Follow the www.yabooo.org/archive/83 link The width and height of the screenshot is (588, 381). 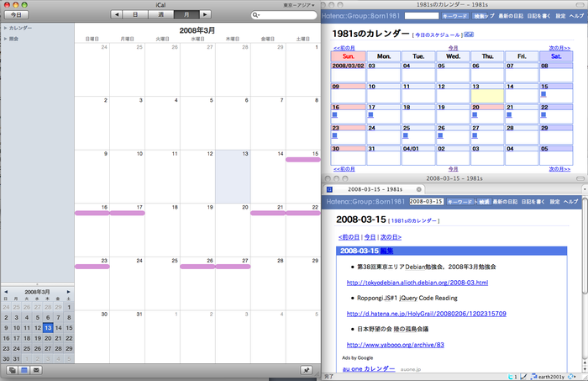(x=396, y=345)
